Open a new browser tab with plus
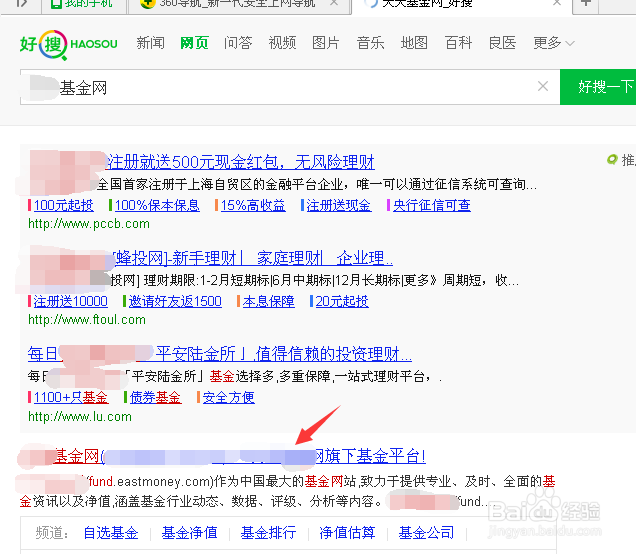The width and height of the screenshot is (636, 554). coord(585,4)
